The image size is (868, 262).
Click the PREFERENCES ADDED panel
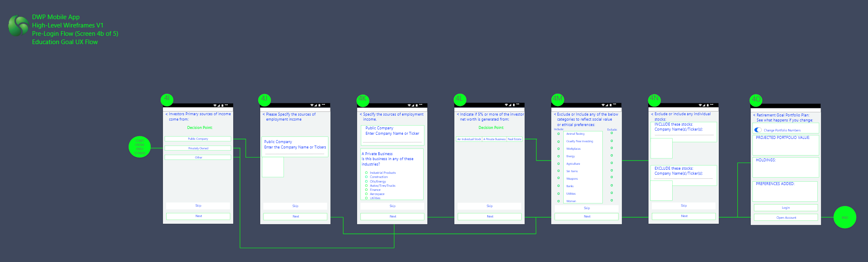tap(785, 191)
